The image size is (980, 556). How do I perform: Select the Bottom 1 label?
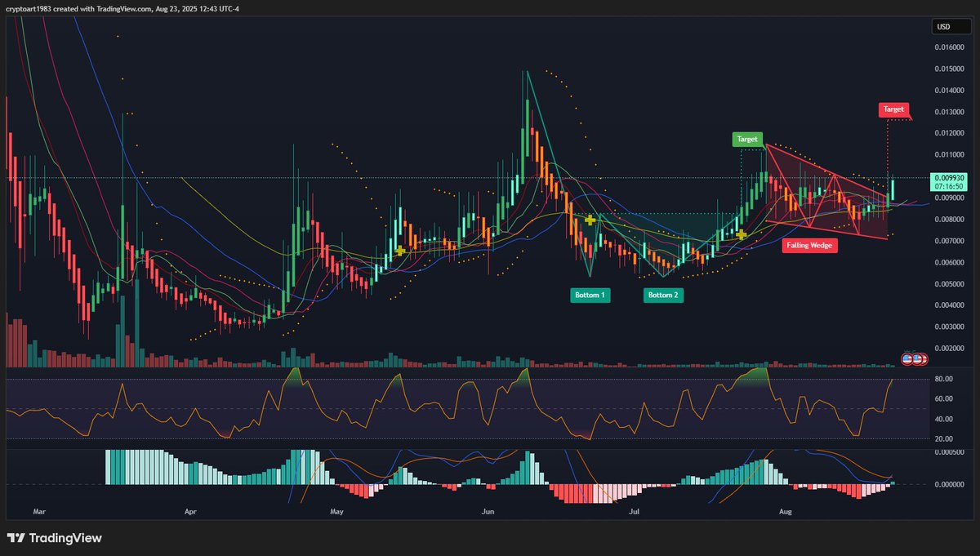coord(591,296)
